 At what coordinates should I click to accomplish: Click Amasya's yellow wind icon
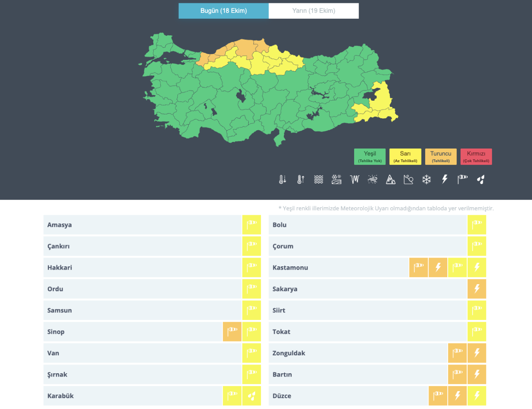click(252, 225)
